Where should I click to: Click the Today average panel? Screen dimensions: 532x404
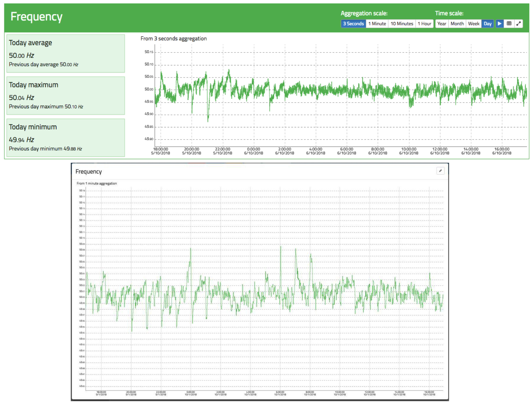click(65, 53)
